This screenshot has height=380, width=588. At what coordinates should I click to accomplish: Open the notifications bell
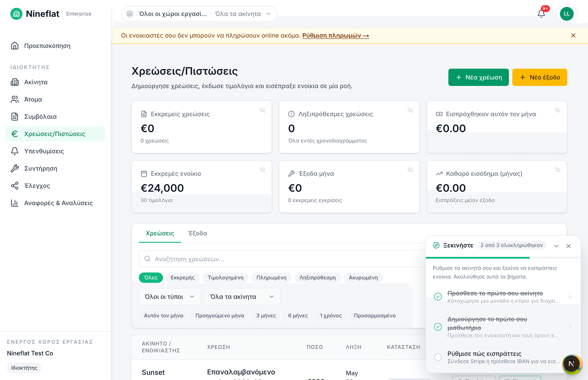[x=541, y=14]
